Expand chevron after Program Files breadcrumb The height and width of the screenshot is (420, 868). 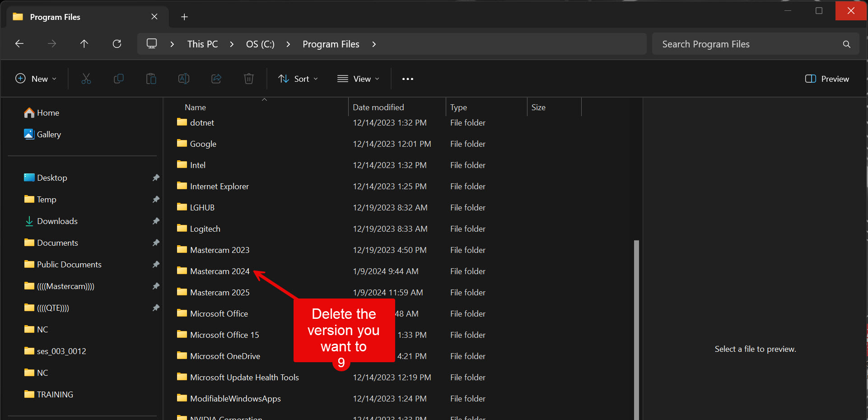click(x=374, y=44)
